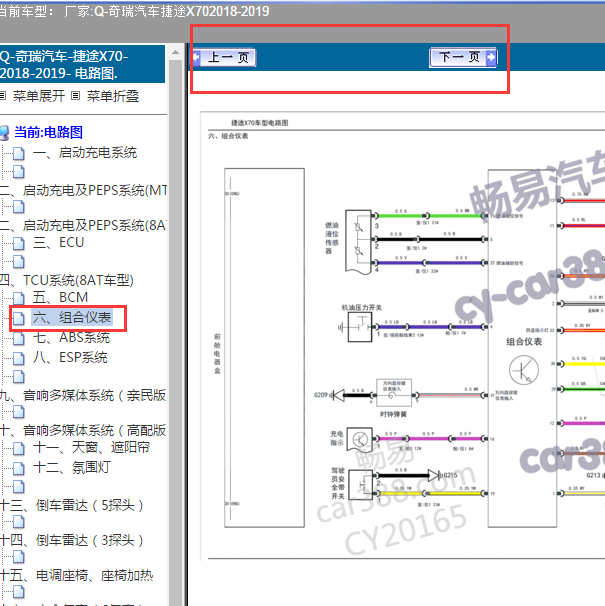
Task: Open 十四、倒车雷达(3探头) diagram
Action: click(x=72, y=540)
